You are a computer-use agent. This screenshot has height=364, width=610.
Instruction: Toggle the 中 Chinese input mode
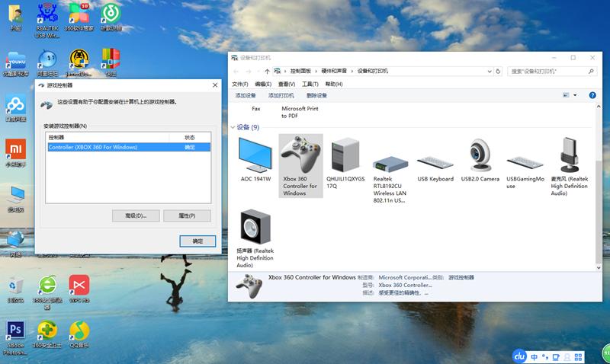click(x=535, y=356)
